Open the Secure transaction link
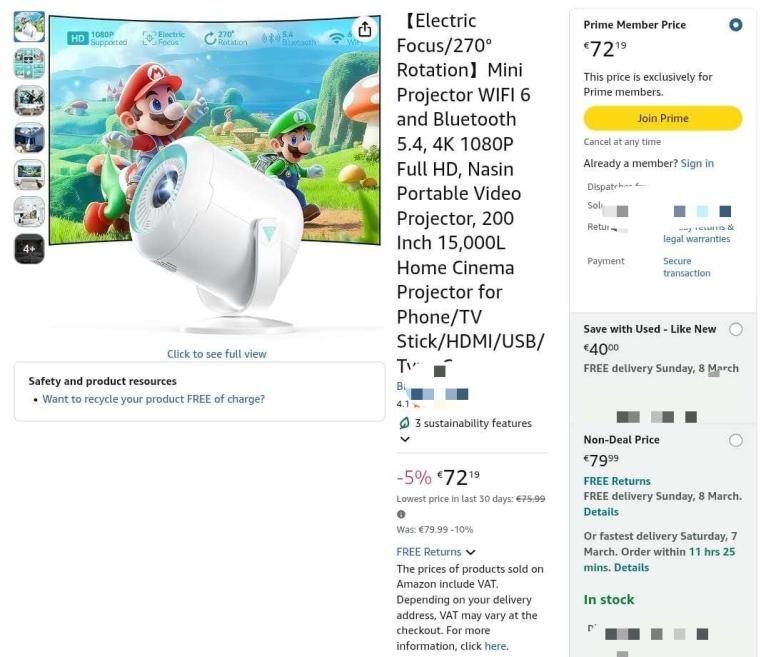The image size is (771, 657). click(x=686, y=267)
